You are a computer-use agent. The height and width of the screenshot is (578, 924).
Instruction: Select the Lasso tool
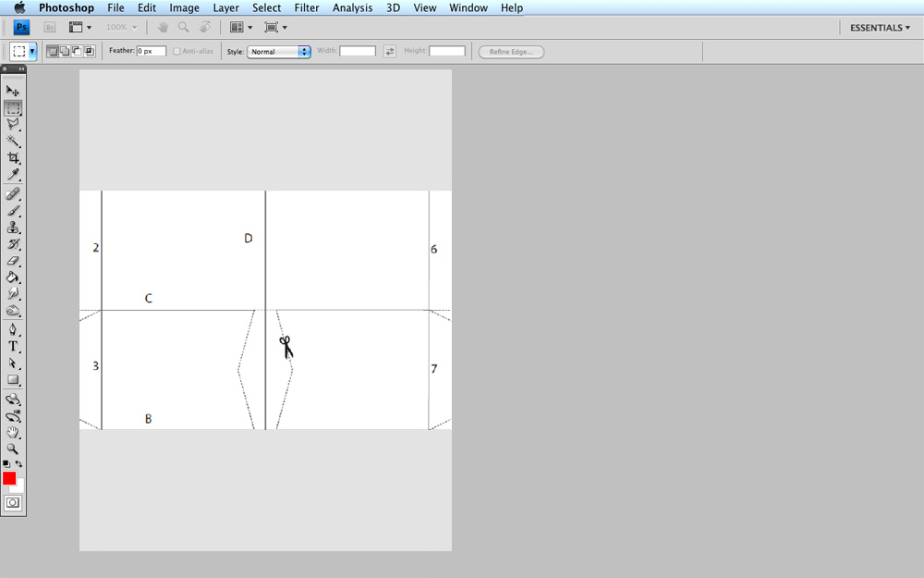pyautogui.click(x=13, y=124)
